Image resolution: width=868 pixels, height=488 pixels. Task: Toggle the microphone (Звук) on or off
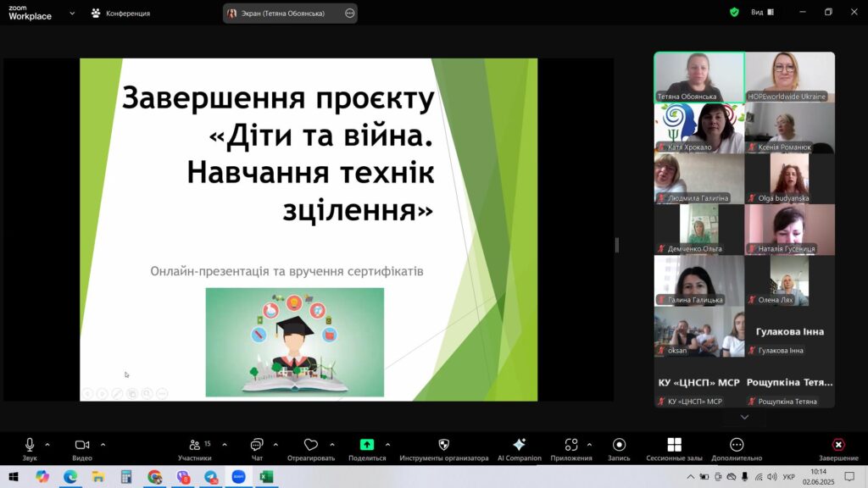point(30,445)
